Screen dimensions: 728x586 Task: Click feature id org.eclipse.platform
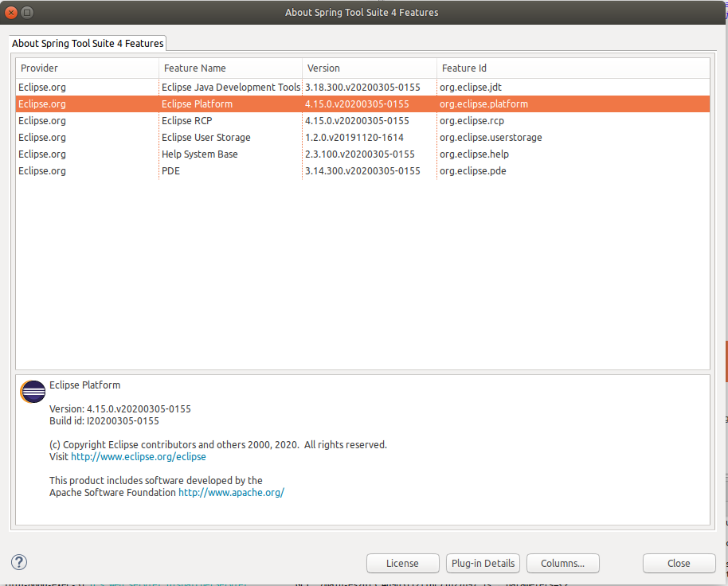tap(483, 104)
